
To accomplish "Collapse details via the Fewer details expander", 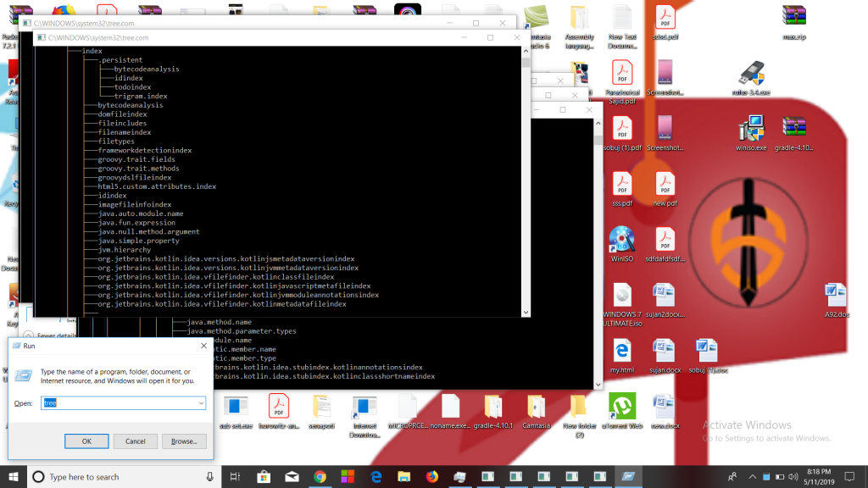I will coord(30,335).
